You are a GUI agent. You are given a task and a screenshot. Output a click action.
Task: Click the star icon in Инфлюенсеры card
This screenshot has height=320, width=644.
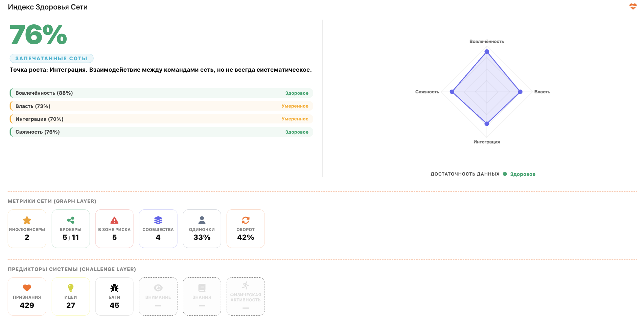pyautogui.click(x=27, y=220)
